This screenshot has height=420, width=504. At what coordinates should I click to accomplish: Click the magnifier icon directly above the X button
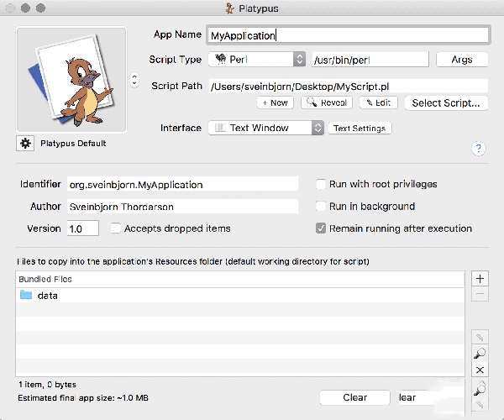click(x=480, y=354)
